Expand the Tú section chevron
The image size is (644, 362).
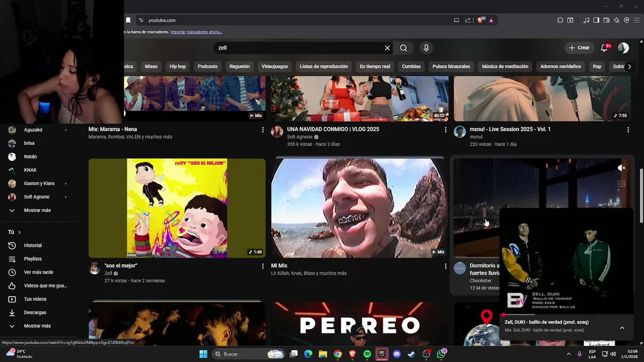tap(19, 232)
